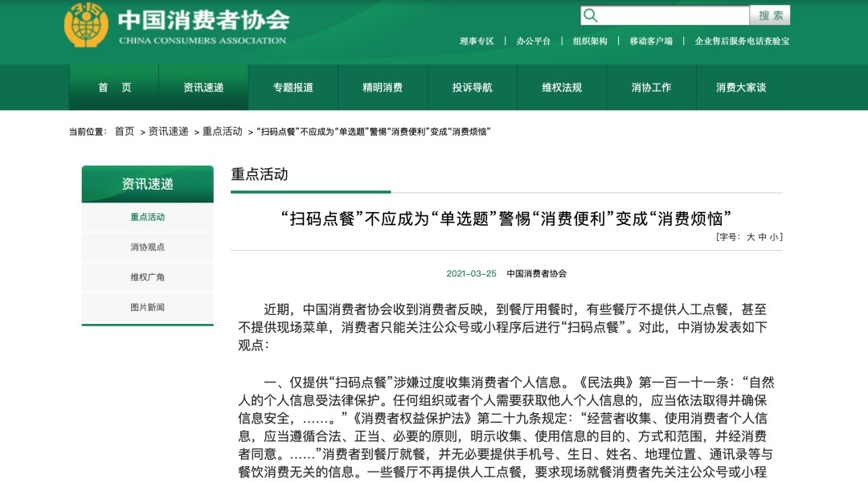Open the 精明消费 navigation menu
The height and width of the screenshot is (483, 868).
(x=383, y=88)
